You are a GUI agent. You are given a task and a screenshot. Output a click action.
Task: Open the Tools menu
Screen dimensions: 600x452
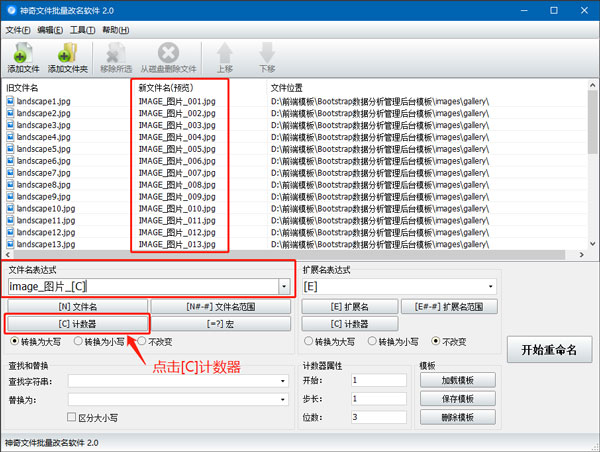[x=82, y=30]
